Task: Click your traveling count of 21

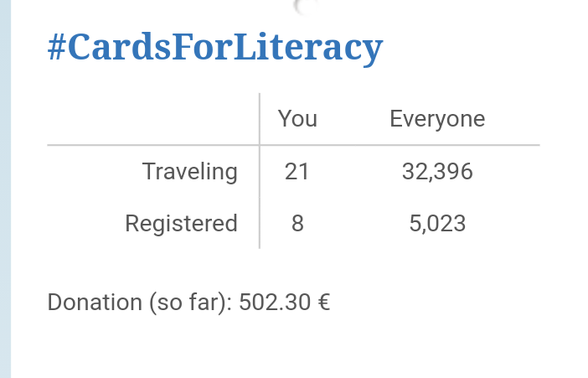Action: [297, 172]
